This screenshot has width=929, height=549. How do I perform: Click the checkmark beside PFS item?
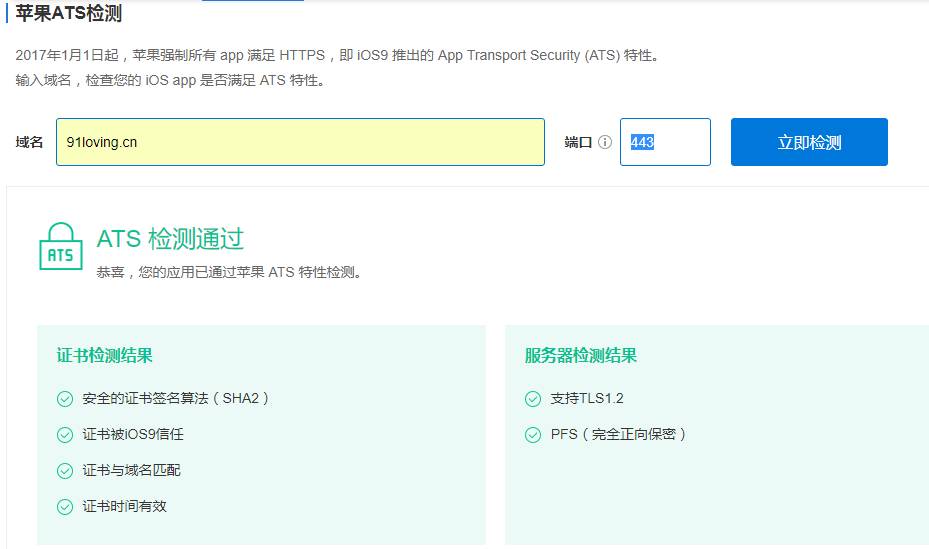[533, 434]
